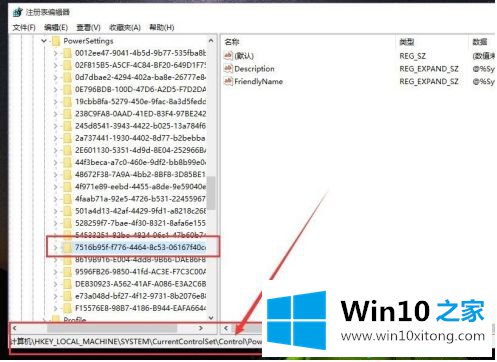497x362 pixels.
Task: Open the 帮助(H) menu
Action: pos(162,27)
